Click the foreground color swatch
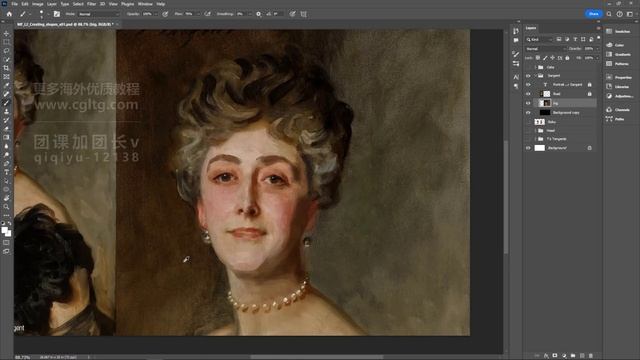 (x=4, y=231)
